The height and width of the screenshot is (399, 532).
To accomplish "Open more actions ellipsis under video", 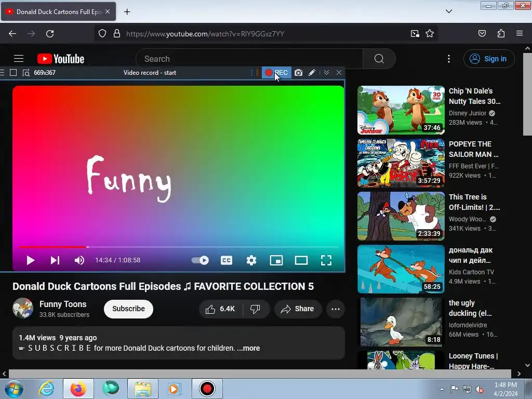I will point(336,309).
